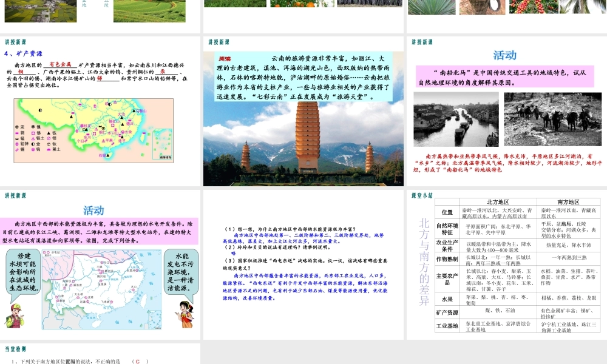Image resolution: width=607 pixels, height=364 pixels.
Task: Click the black-and-white canal boats photo
Action: [456, 119]
